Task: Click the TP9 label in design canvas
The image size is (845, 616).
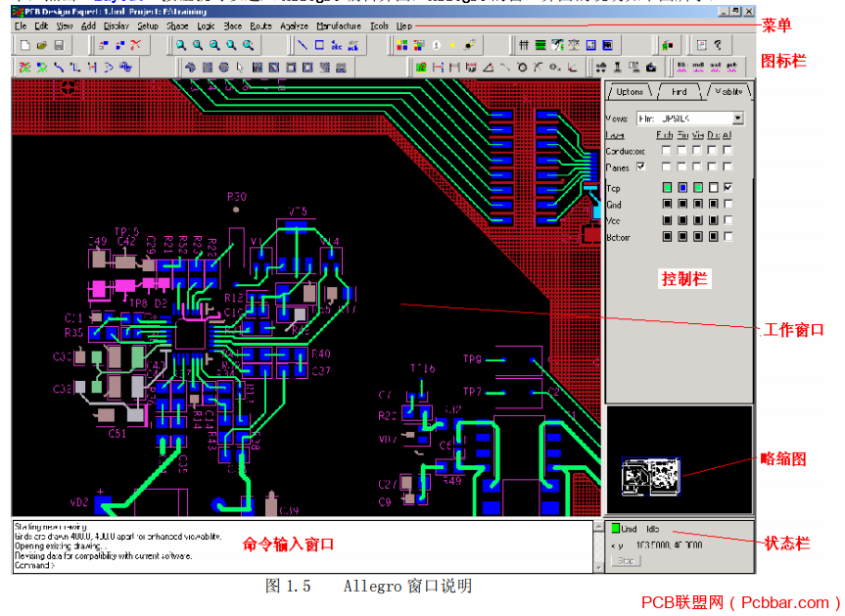Action: (x=472, y=359)
